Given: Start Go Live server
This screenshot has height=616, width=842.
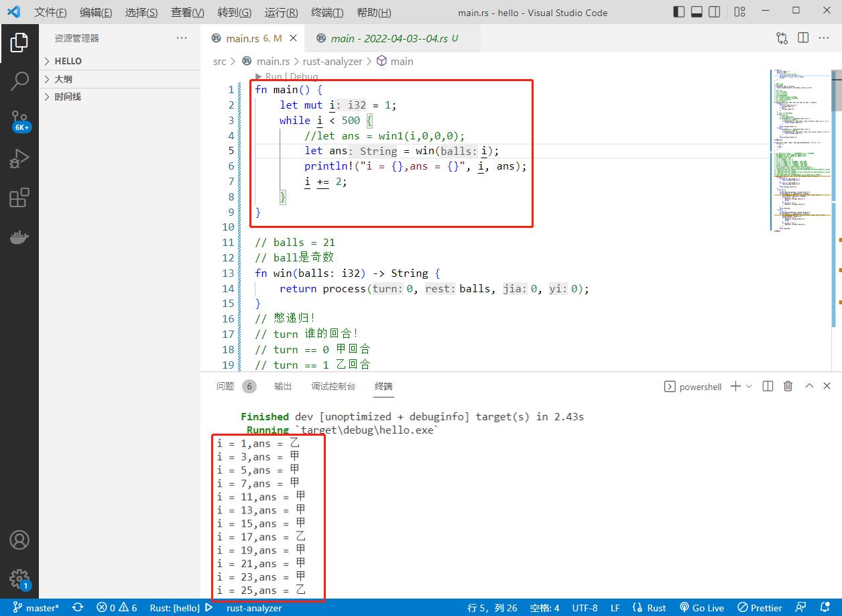Looking at the screenshot, I should coord(702,608).
